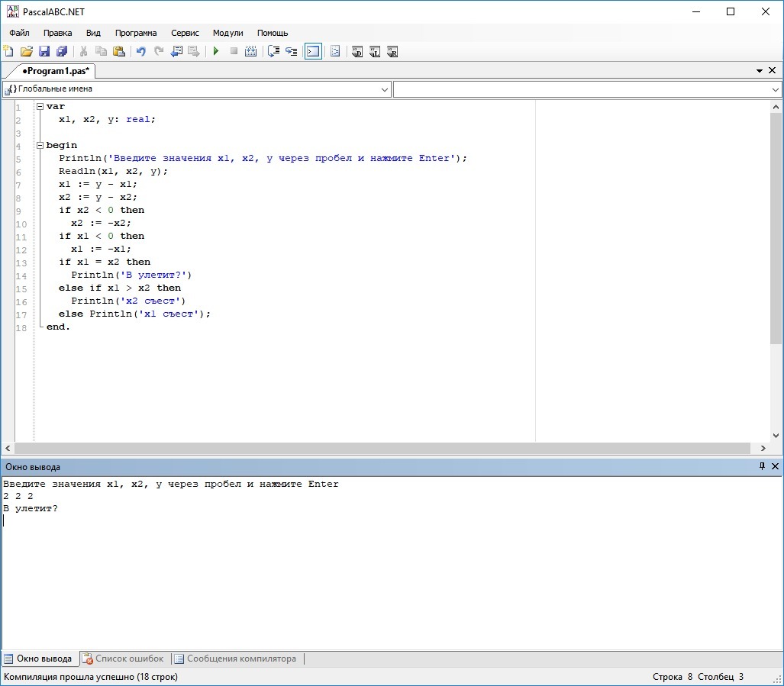This screenshot has height=686, width=784.
Task: Save the program with the floppy disk icon
Action: click(x=44, y=52)
